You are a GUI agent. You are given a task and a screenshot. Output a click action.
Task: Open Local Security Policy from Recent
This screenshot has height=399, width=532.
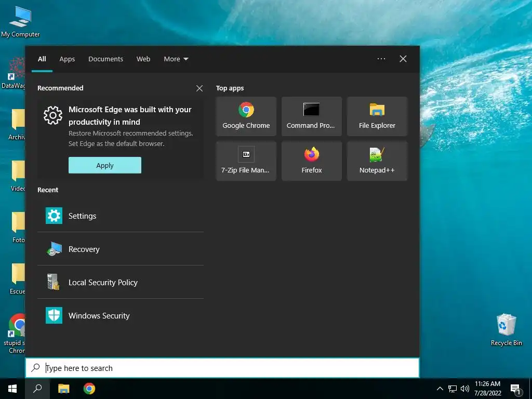click(x=121, y=282)
